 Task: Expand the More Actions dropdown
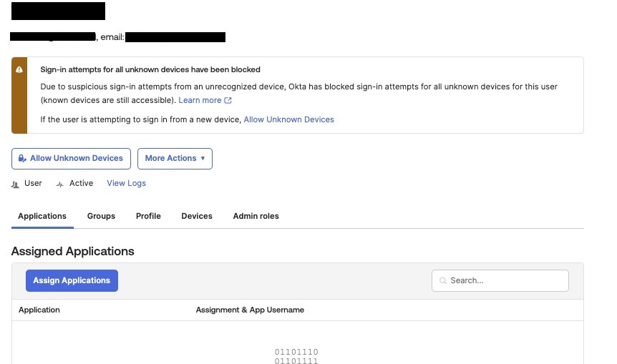click(x=175, y=159)
